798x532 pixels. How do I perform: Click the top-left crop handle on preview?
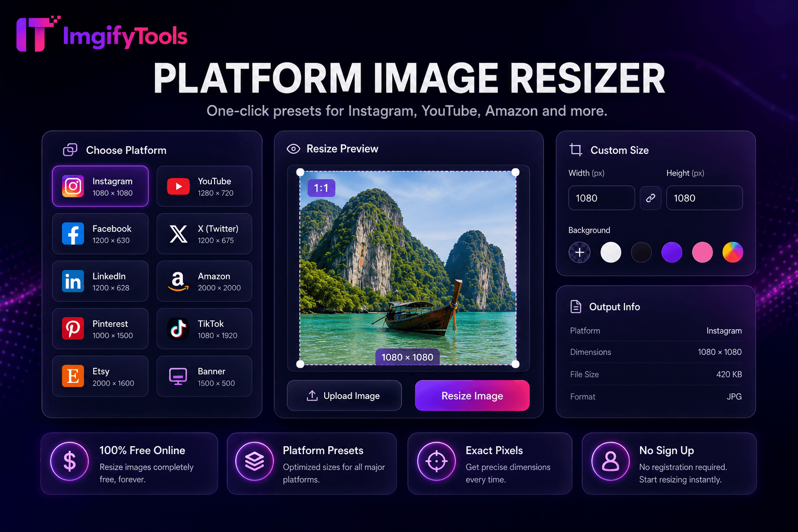[x=300, y=172]
